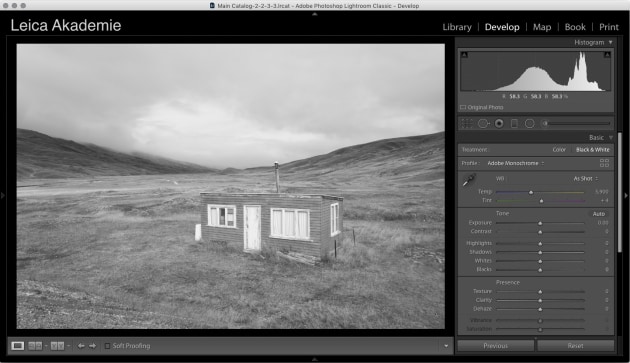The width and height of the screenshot is (630, 363).
Task: Click the Reset button
Action: [x=575, y=346]
